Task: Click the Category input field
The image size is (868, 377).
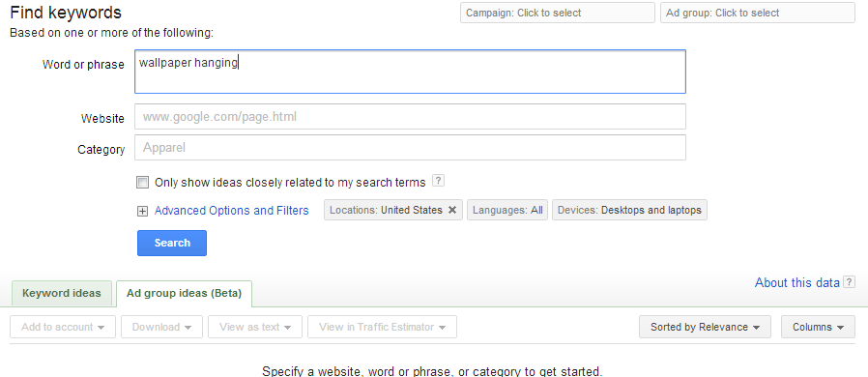Action: (410, 148)
